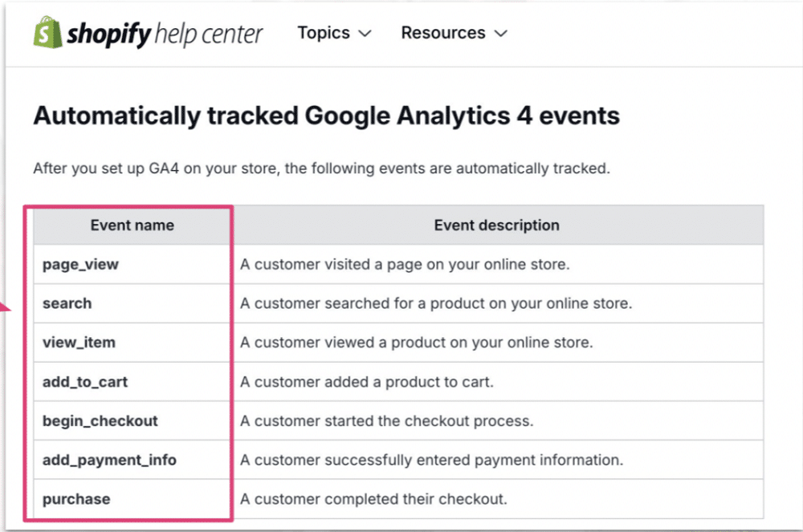Open the Topics navigation menu

[324, 33]
